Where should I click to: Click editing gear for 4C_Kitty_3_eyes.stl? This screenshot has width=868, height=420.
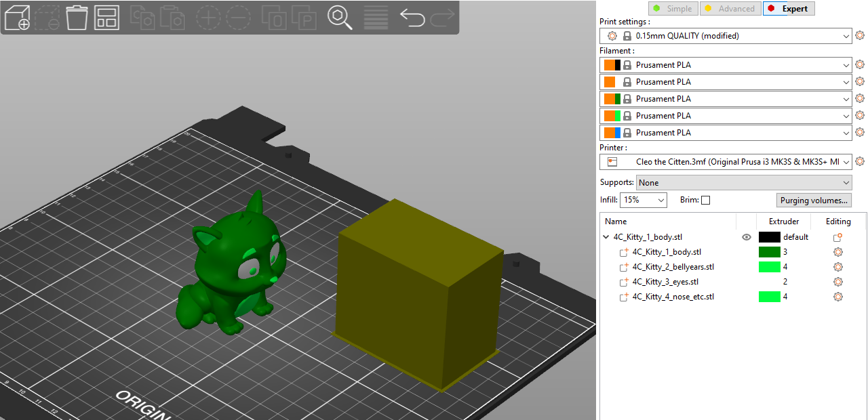[x=838, y=282]
